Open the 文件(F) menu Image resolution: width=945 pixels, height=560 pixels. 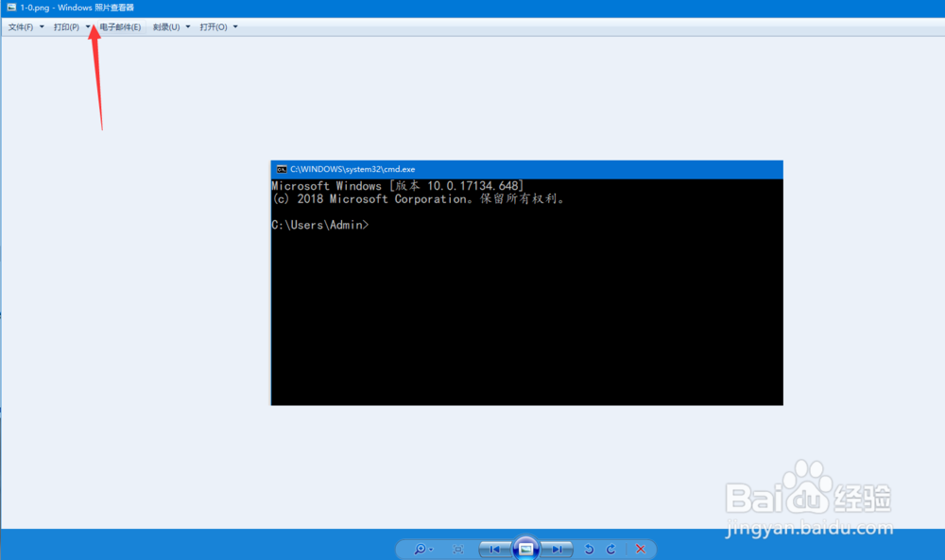point(26,27)
